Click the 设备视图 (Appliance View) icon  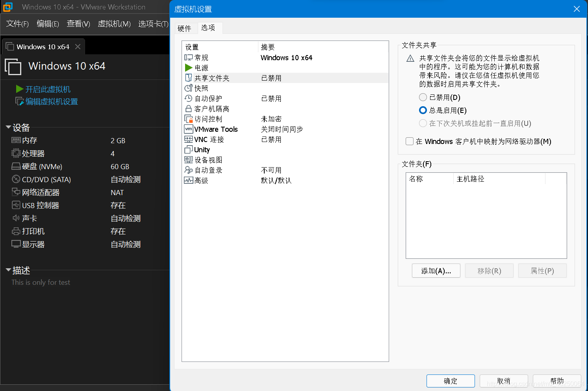pyautogui.click(x=189, y=160)
